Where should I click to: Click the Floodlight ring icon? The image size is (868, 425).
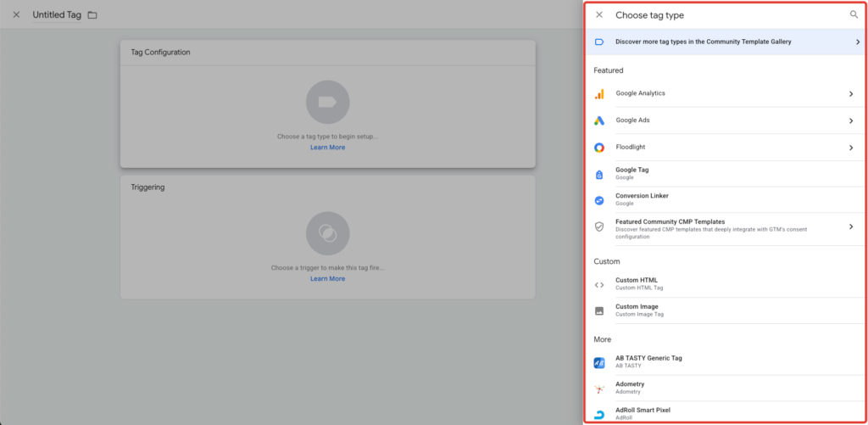coord(599,148)
